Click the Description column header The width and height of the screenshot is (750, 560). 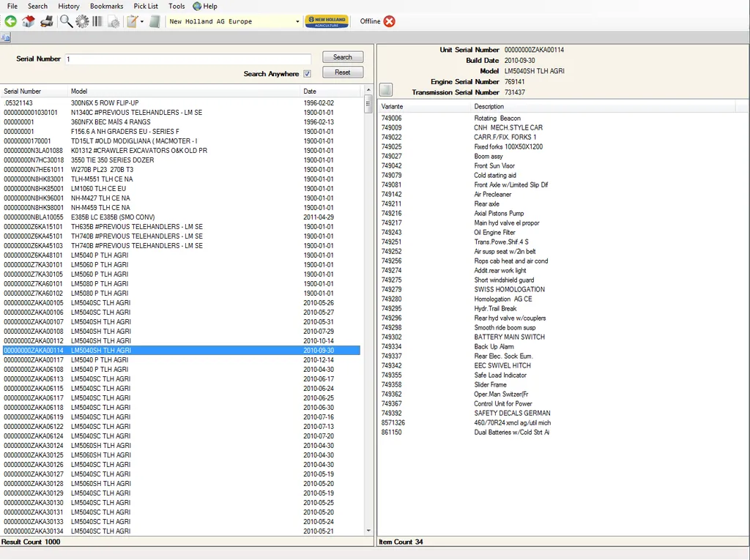click(x=604, y=106)
